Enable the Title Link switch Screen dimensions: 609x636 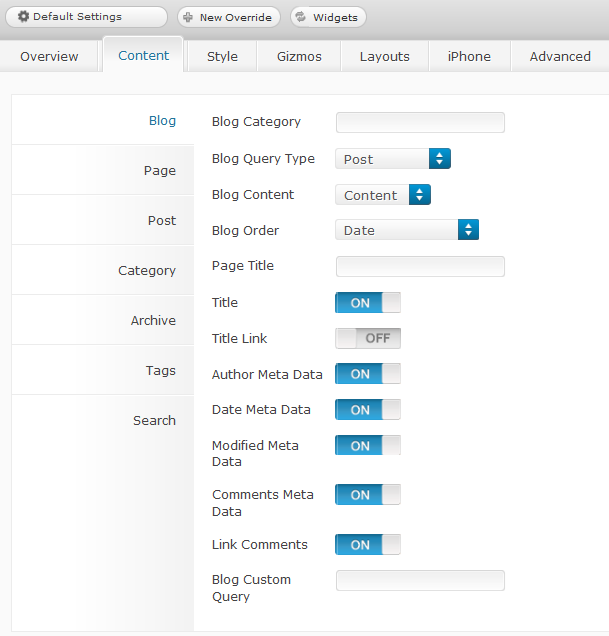pos(368,338)
